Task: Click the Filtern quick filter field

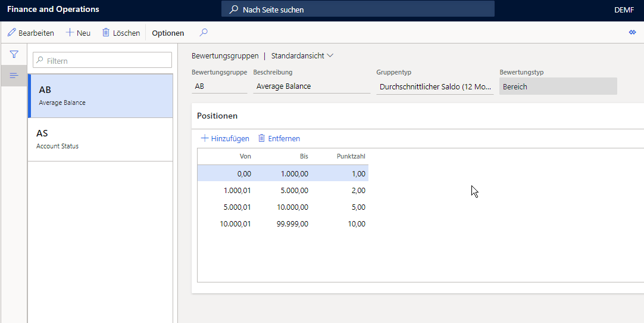Action: click(102, 60)
